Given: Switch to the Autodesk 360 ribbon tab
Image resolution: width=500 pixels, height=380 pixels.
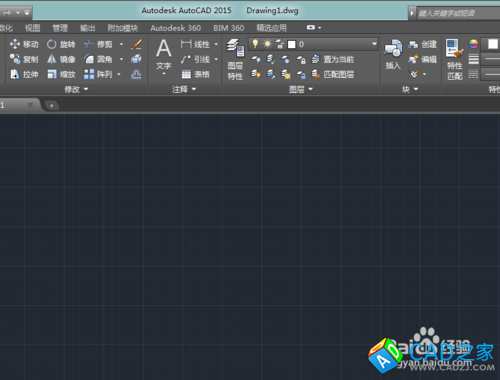Looking at the screenshot, I should 175,28.
